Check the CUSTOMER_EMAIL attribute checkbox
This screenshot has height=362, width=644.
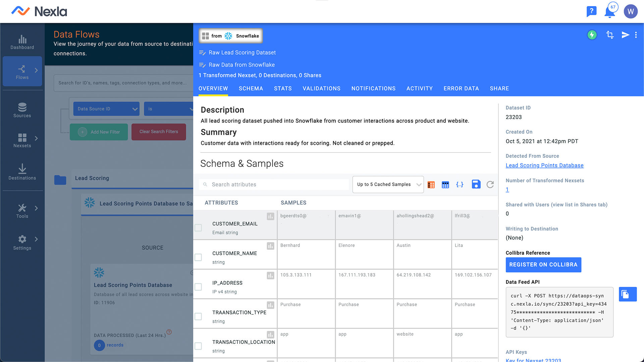(198, 228)
